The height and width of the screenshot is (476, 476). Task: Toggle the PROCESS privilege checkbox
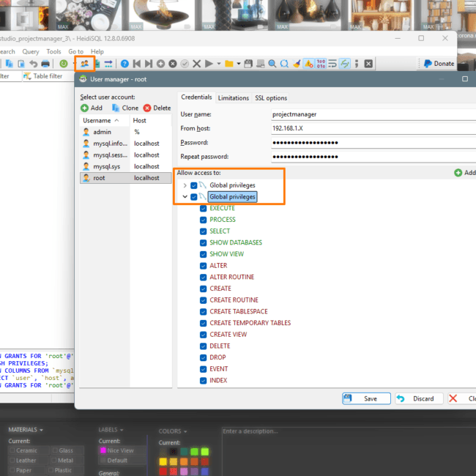tap(204, 220)
